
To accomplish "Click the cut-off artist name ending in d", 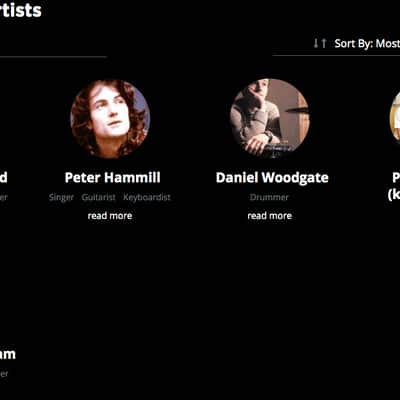I will (x=4, y=177).
